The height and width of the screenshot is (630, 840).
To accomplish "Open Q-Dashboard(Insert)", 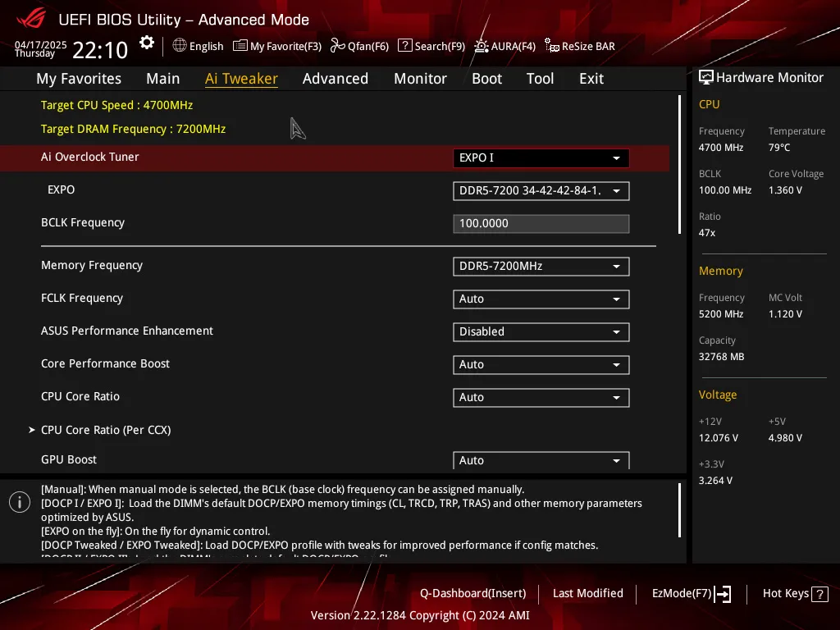I will coord(473,594).
